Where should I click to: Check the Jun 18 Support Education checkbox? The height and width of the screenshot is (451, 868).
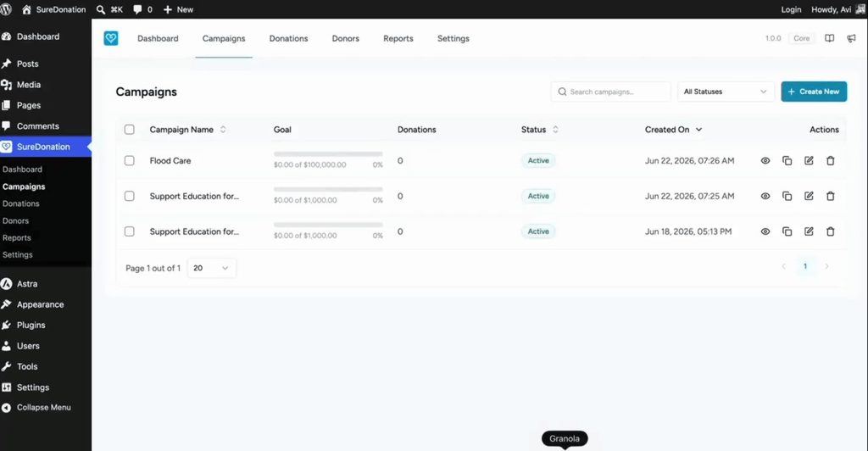(x=129, y=231)
